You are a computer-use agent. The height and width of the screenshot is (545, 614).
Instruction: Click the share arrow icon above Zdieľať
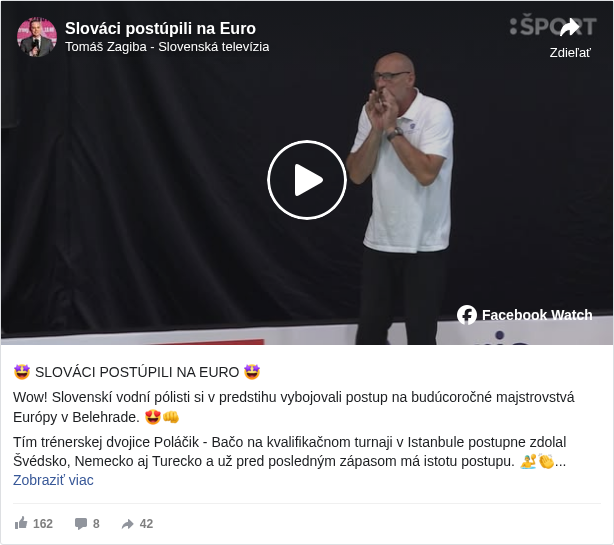click(570, 27)
